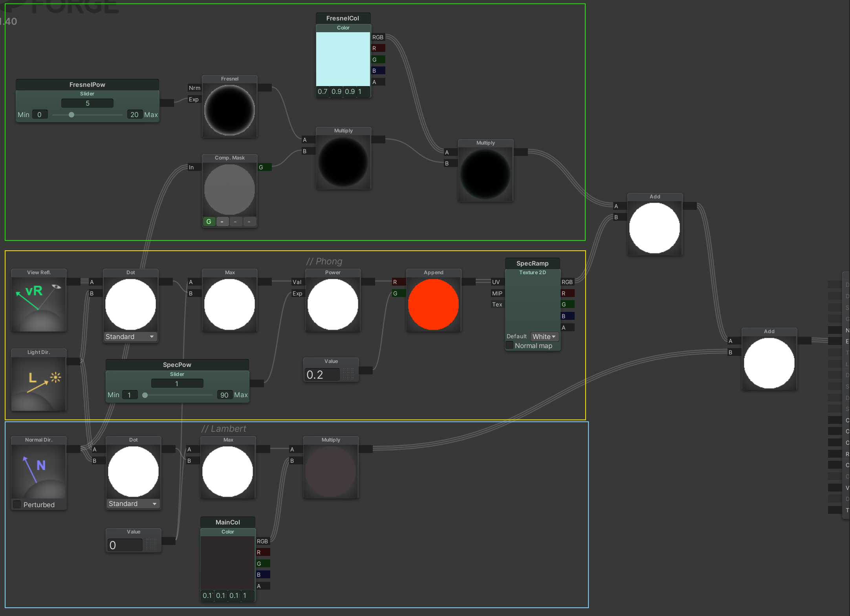Image resolution: width=850 pixels, height=616 pixels.
Task: Click the Lambert Multiply node preview
Action: (330, 471)
